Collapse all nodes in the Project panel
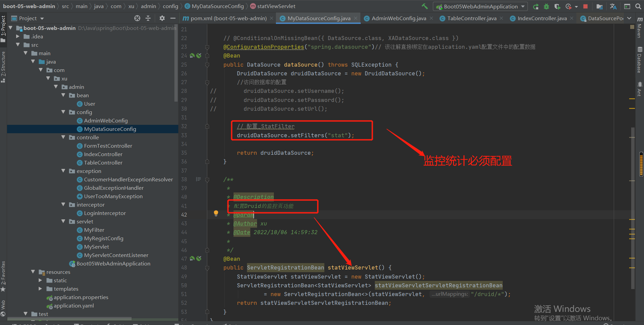This screenshot has width=644, height=325. [148, 18]
